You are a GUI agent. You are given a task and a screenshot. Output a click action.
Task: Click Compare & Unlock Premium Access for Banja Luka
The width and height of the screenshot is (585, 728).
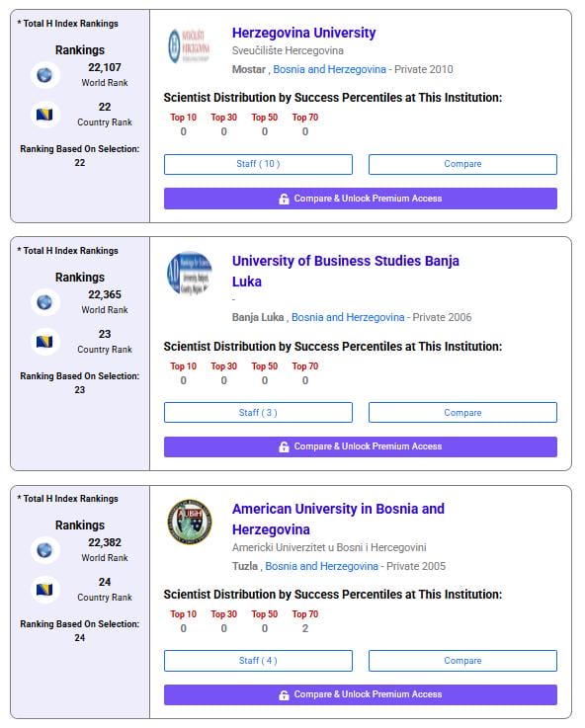(361, 446)
